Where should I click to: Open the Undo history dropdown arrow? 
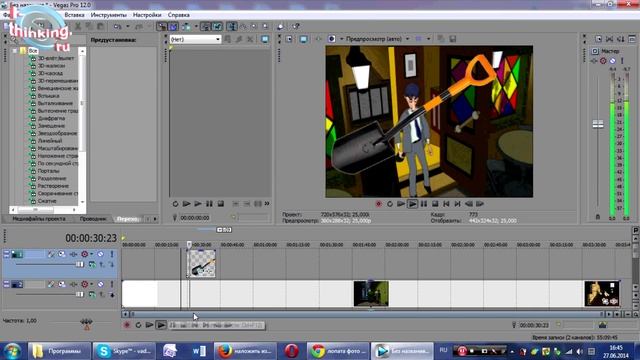(127, 27)
